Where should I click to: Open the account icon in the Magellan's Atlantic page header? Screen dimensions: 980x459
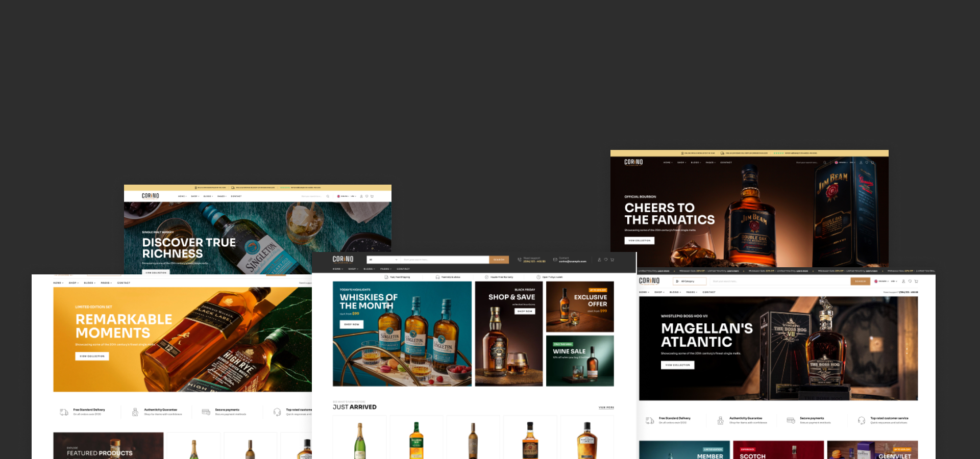pos(903,281)
